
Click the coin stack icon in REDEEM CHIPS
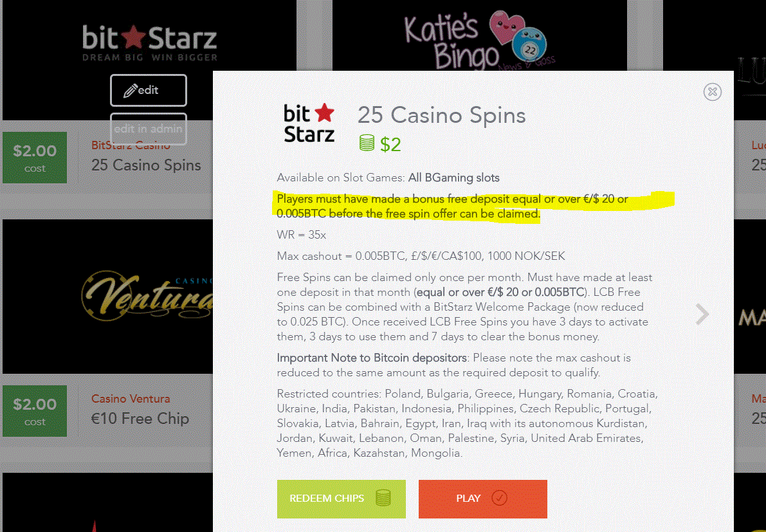pyautogui.click(x=383, y=499)
